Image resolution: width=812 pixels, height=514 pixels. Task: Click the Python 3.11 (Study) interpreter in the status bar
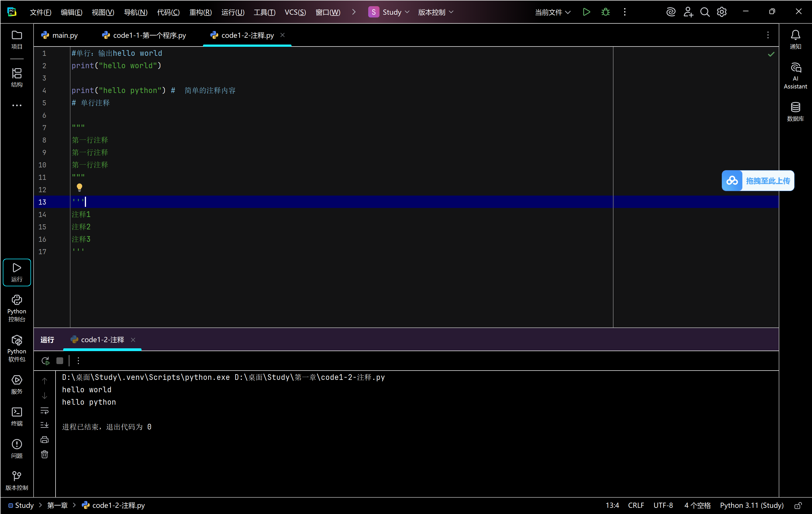[x=751, y=505]
